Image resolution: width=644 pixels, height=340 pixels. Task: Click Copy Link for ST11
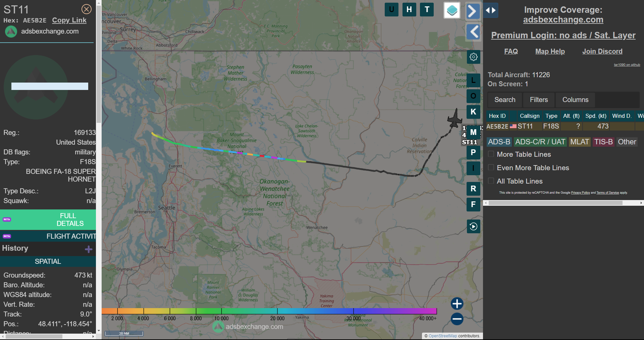[x=69, y=20]
